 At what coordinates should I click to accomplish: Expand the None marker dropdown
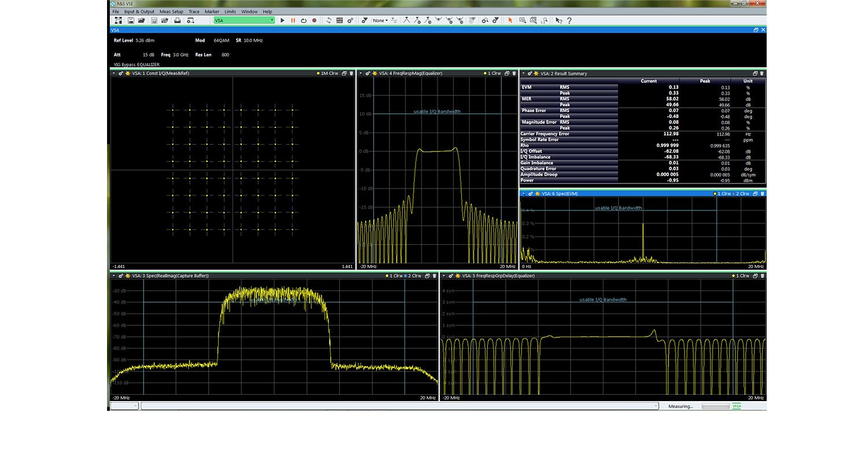[380, 20]
